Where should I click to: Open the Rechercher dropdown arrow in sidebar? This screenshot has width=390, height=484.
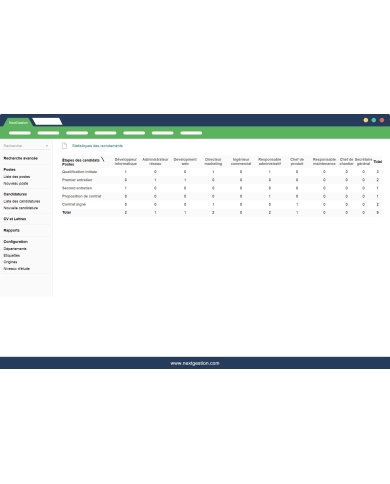(x=47, y=146)
